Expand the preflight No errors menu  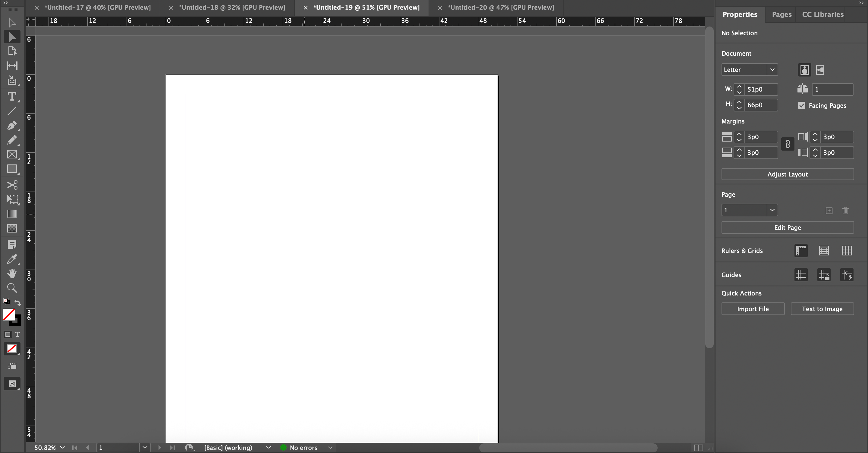[330, 448]
